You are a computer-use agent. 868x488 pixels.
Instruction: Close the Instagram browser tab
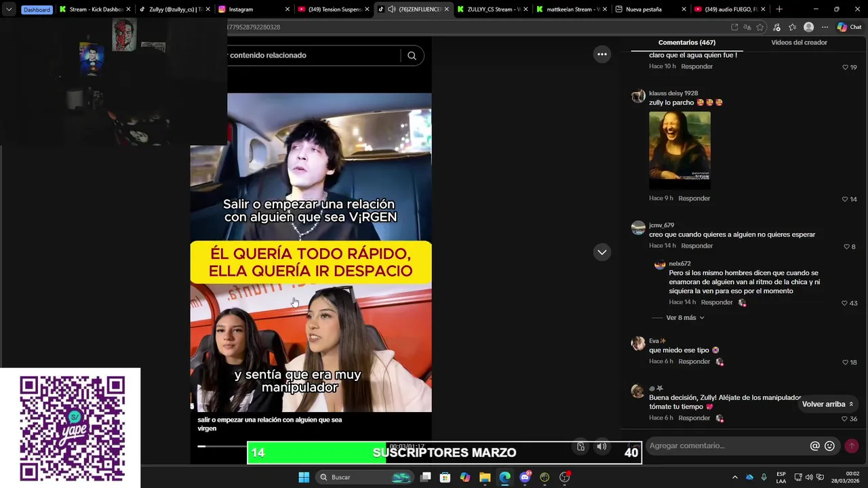coord(287,9)
